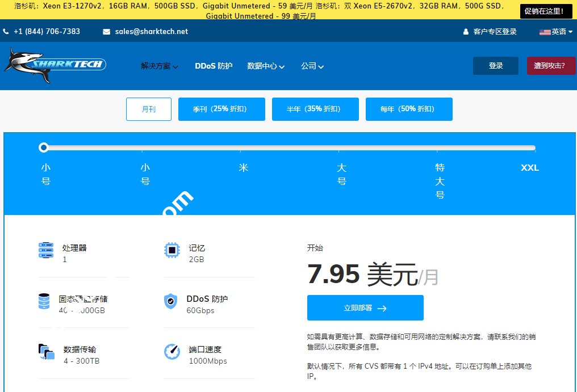The width and height of the screenshot is (577, 392).
Task: Click the Sharktech shark logo
Action: (x=54, y=64)
